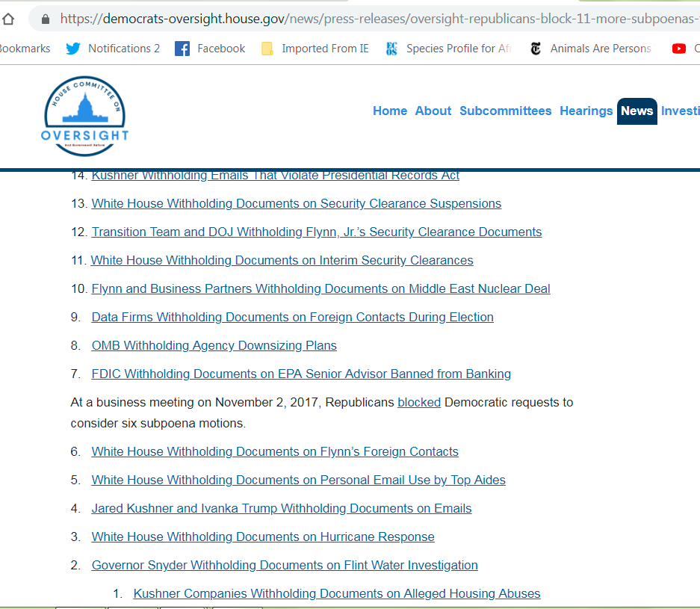The image size is (700, 609).
Task: Select the News navigation tab
Action: click(x=637, y=111)
